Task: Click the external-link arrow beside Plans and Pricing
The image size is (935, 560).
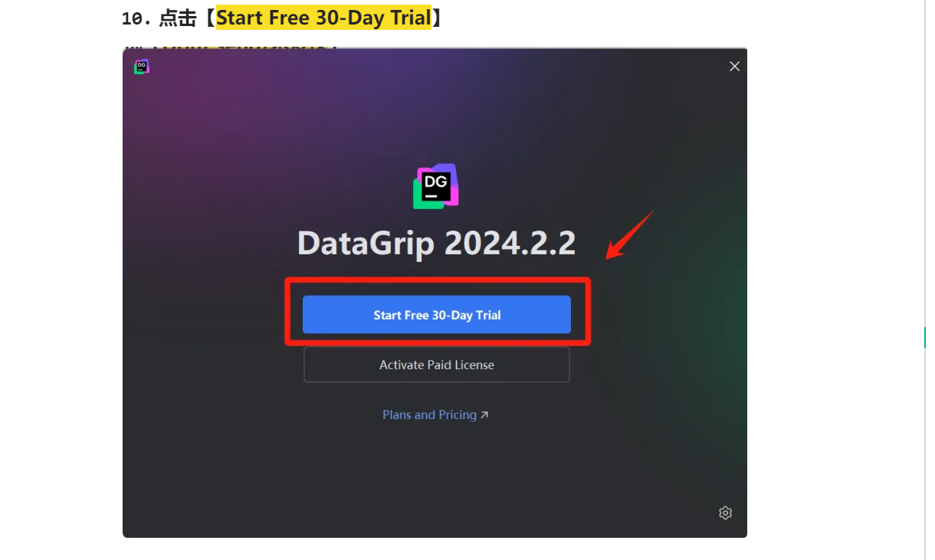Action: (x=484, y=415)
